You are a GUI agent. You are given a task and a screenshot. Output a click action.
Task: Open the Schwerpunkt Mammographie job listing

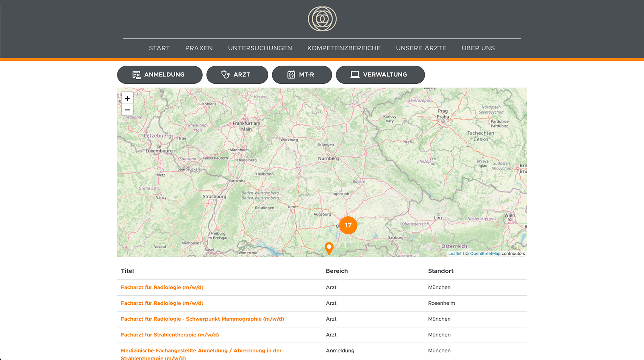coord(202,319)
